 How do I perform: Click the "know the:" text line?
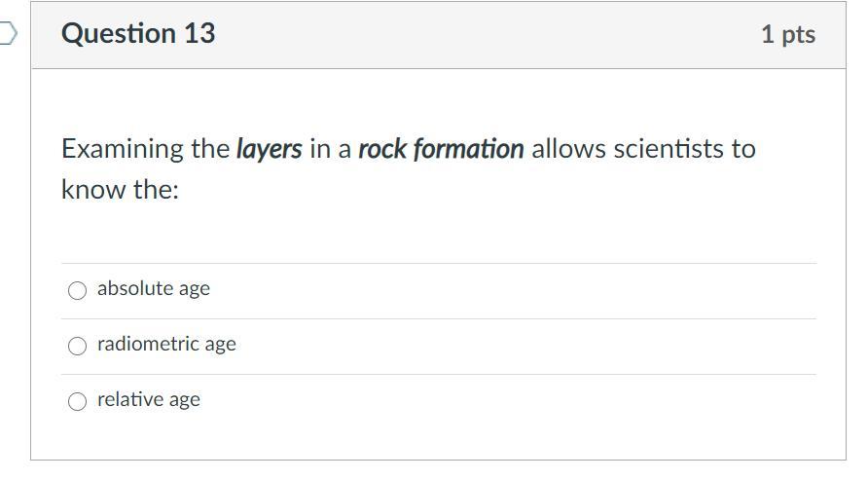pyautogui.click(x=120, y=189)
